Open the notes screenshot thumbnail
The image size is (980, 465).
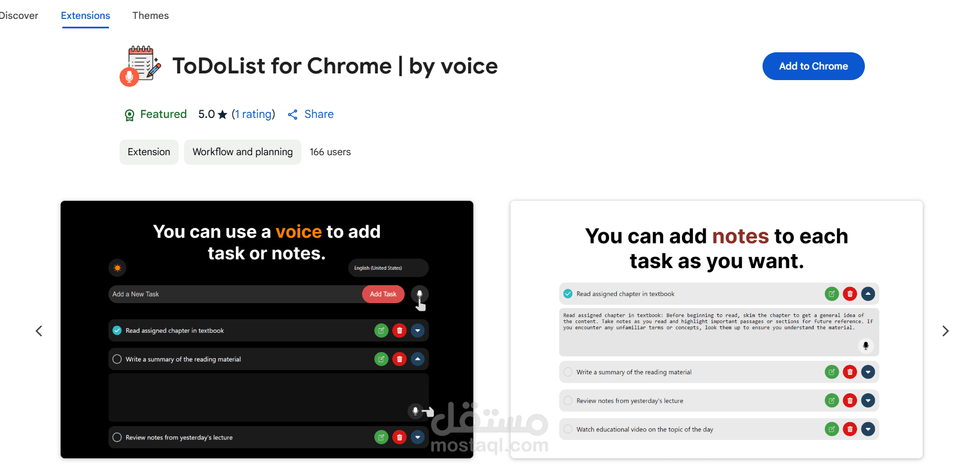click(x=716, y=329)
